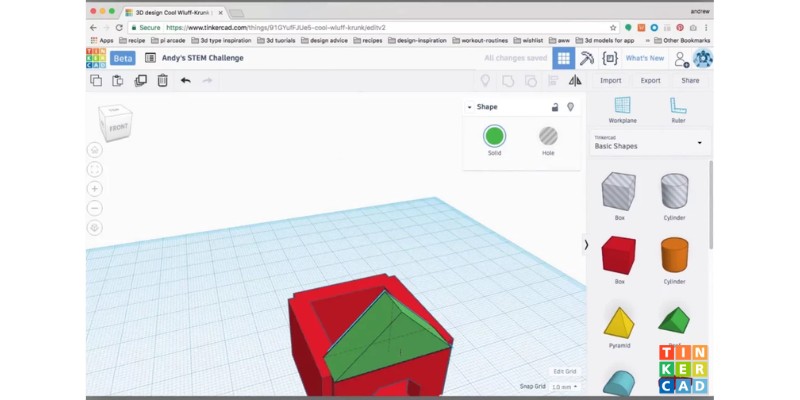Click the striped Hole swatch
Viewport: 800px width, 400px height.
click(x=548, y=136)
